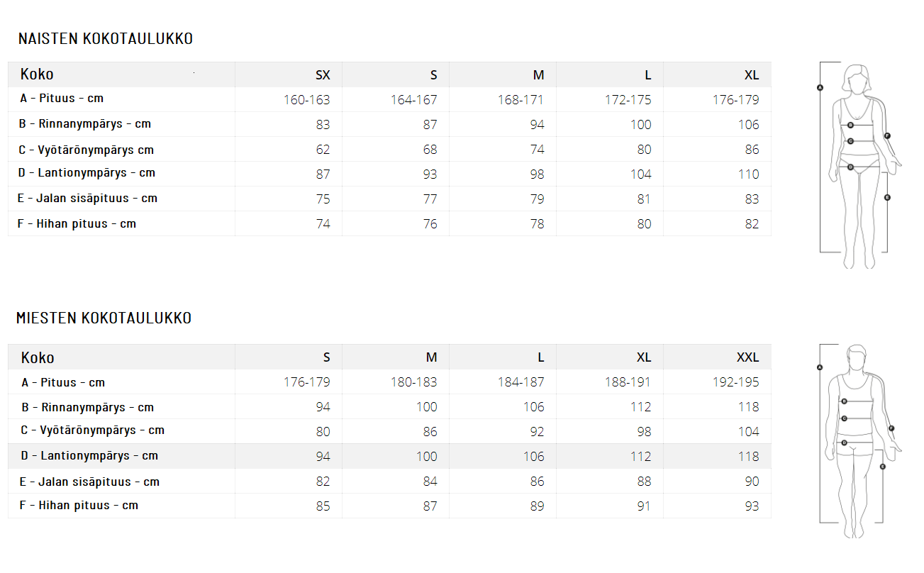Image resolution: width=924 pixels, height=573 pixels.
Task: Select the SX column header in women's table
Action: coord(323,75)
